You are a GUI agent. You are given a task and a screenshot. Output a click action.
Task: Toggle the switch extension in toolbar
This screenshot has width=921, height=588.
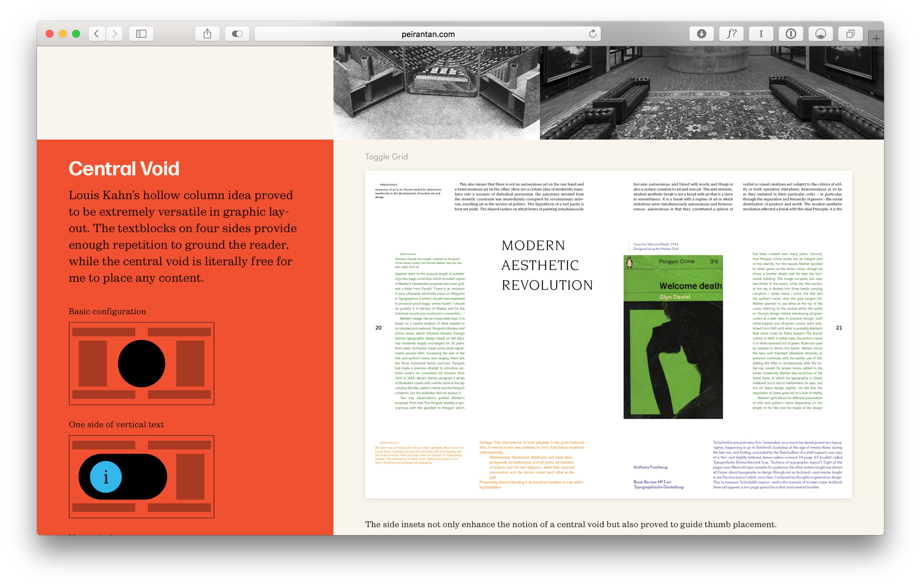tap(237, 34)
